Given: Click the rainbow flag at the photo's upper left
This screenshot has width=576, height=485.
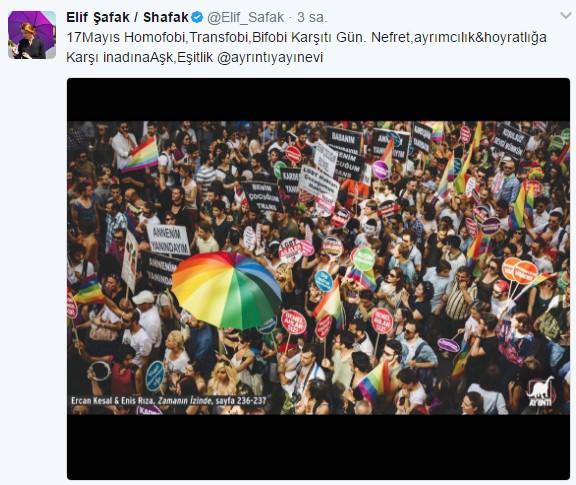Looking at the screenshot, I should click(x=141, y=154).
